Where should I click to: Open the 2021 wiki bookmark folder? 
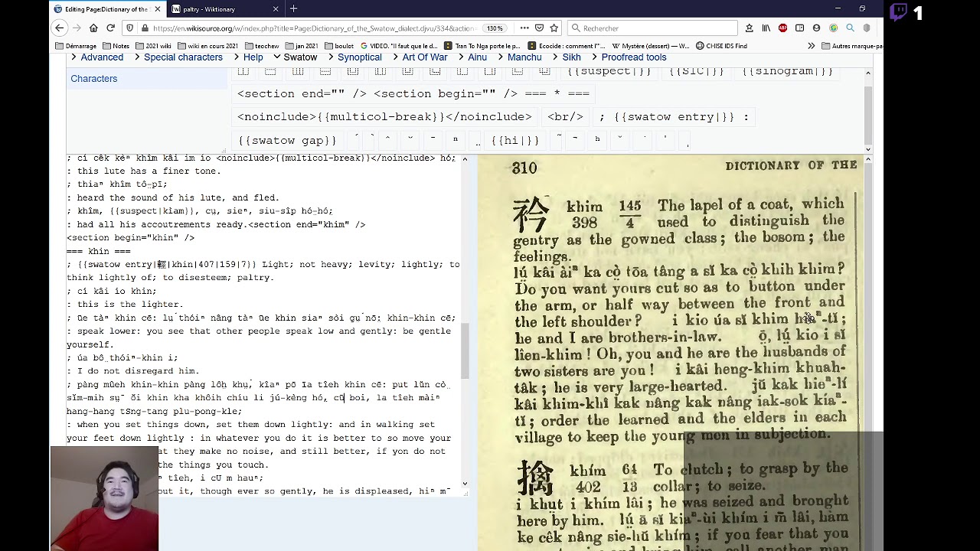[x=153, y=46]
